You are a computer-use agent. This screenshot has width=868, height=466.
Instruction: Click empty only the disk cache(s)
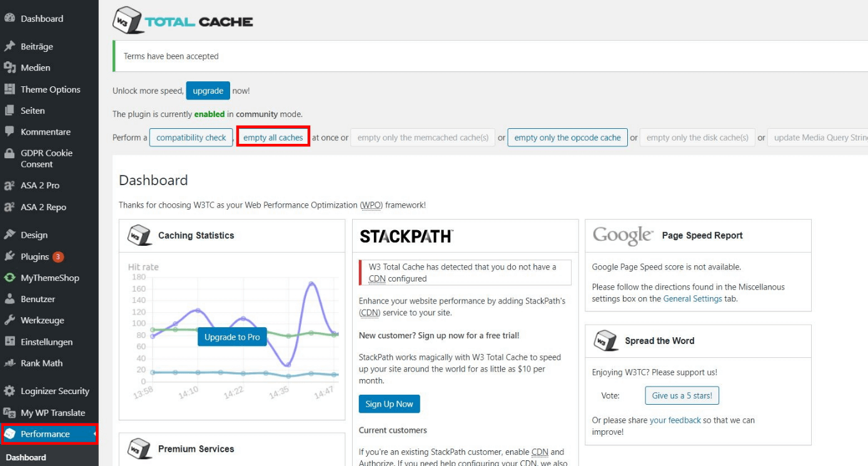click(x=697, y=138)
